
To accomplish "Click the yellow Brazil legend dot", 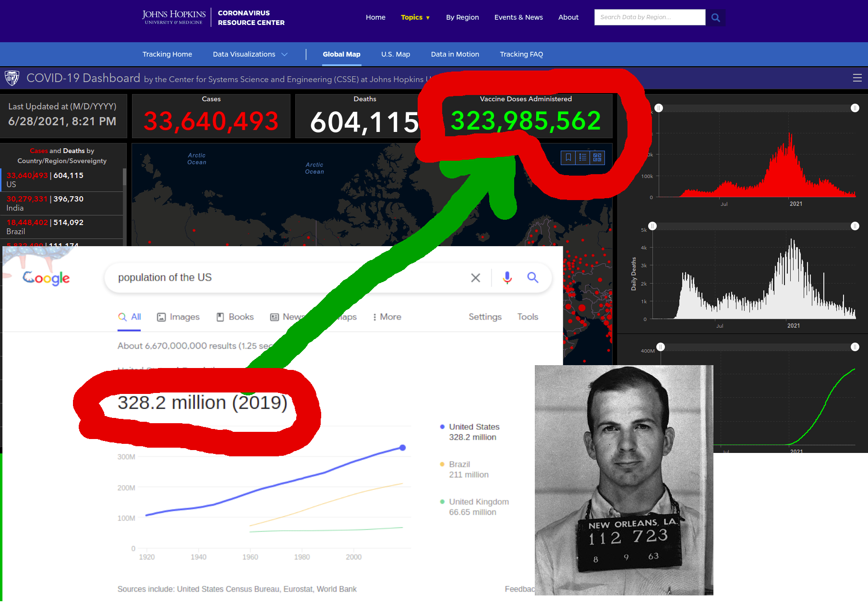I will point(442,464).
